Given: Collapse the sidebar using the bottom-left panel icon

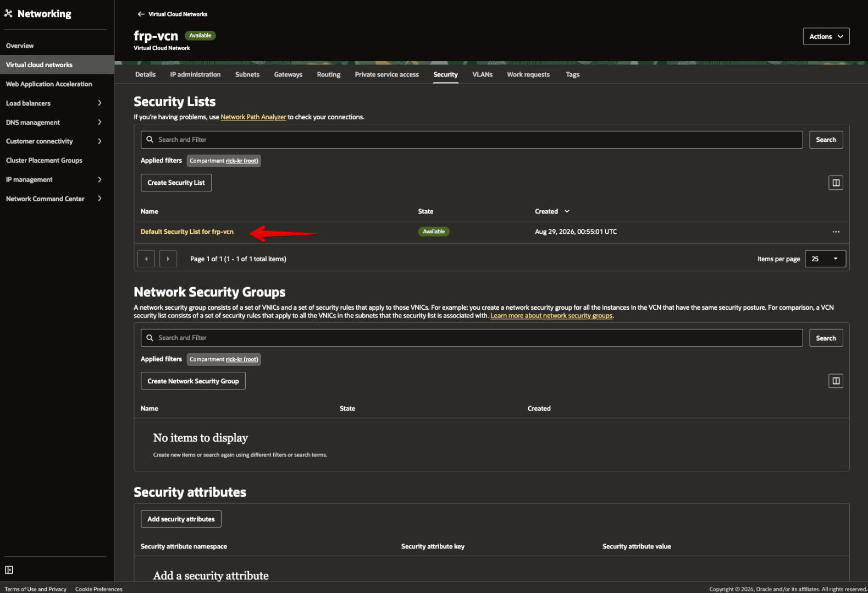Looking at the screenshot, I should [9, 570].
